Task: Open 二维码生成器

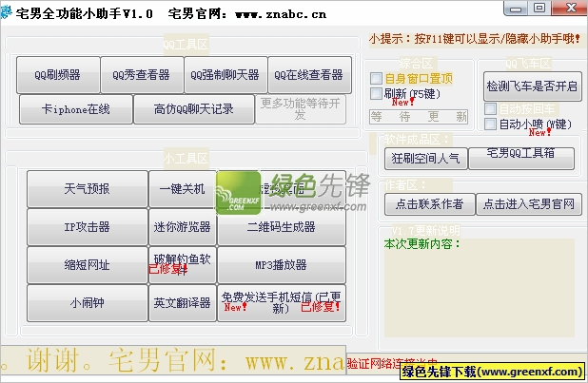Action: coord(282,227)
